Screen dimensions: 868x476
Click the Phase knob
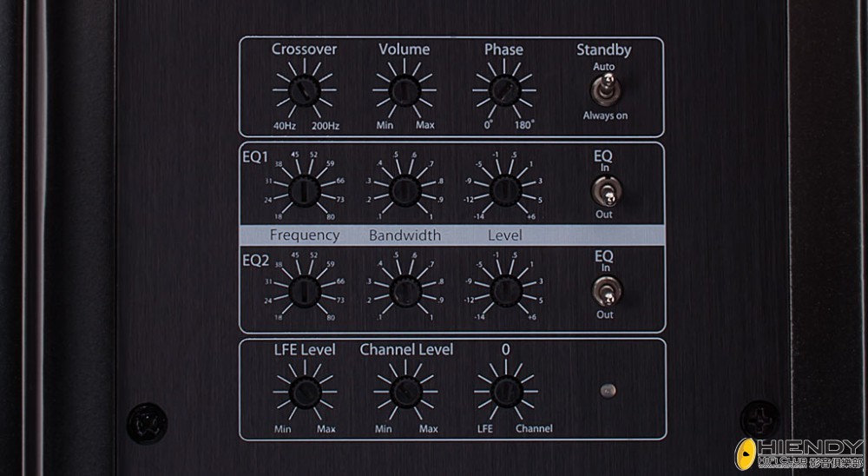click(x=503, y=90)
